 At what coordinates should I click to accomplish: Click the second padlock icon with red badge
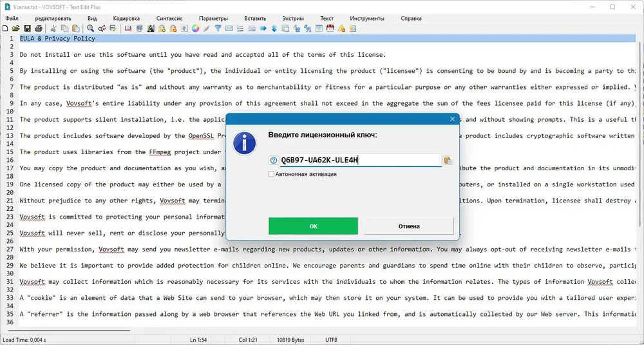coord(173,28)
